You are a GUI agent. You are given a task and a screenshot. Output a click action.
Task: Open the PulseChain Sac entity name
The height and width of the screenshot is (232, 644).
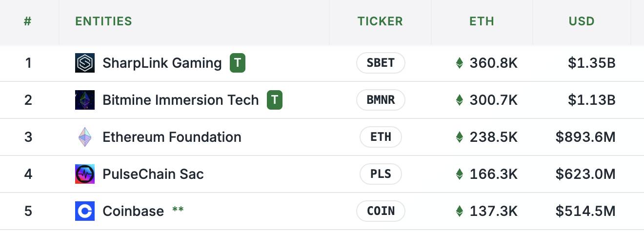[153, 174]
